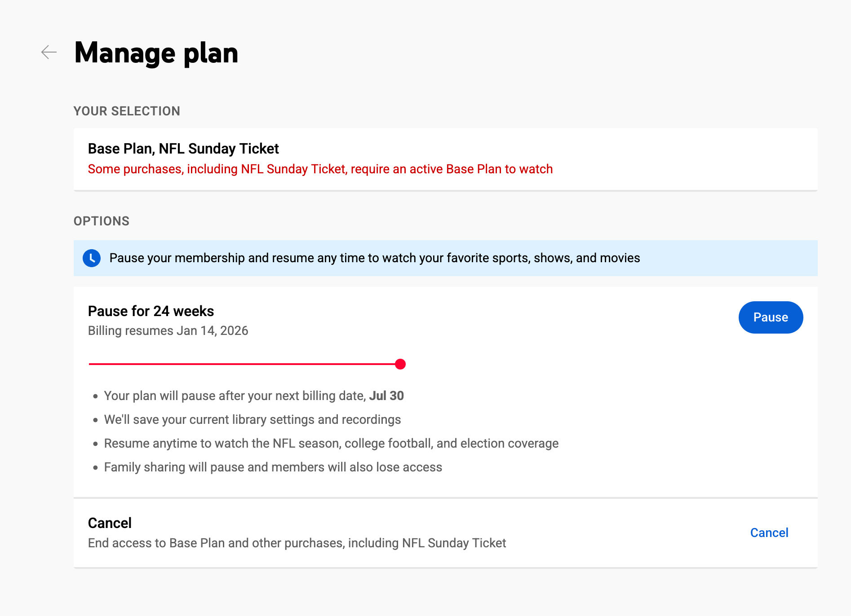The width and height of the screenshot is (851, 616).
Task: Click the YOUR SELECTION label
Action: tap(127, 111)
